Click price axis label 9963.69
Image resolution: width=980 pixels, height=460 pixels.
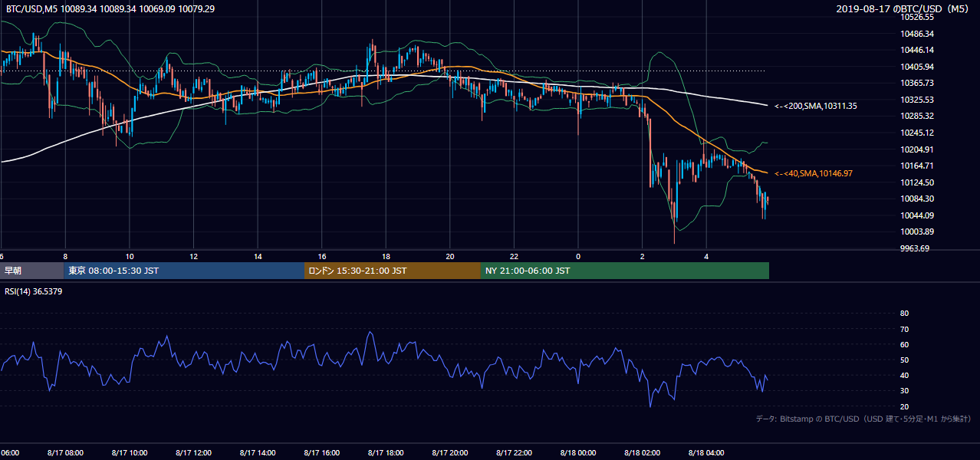tap(916, 248)
